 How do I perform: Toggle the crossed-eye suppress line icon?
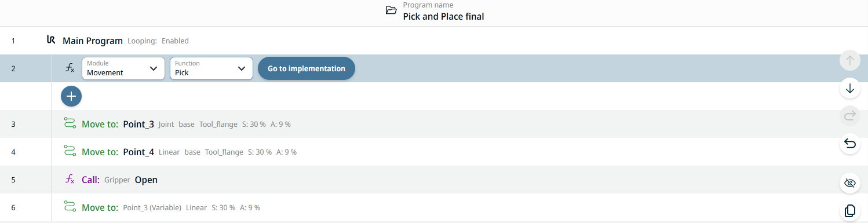(x=850, y=183)
